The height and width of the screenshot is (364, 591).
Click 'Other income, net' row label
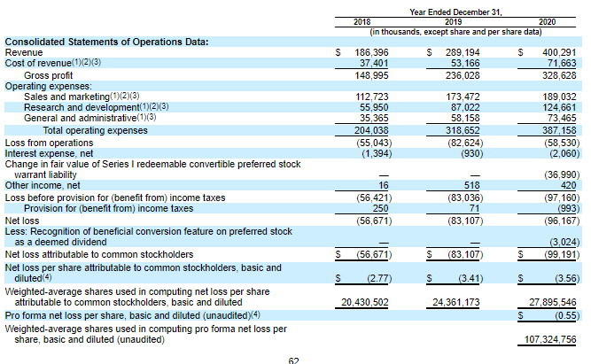(43, 185)
